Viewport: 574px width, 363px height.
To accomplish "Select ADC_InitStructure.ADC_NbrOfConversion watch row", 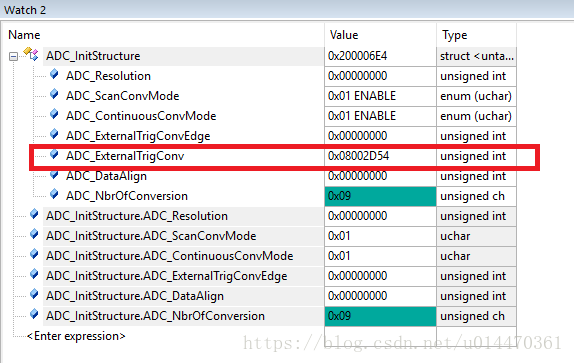I will (x=155, y=316).
